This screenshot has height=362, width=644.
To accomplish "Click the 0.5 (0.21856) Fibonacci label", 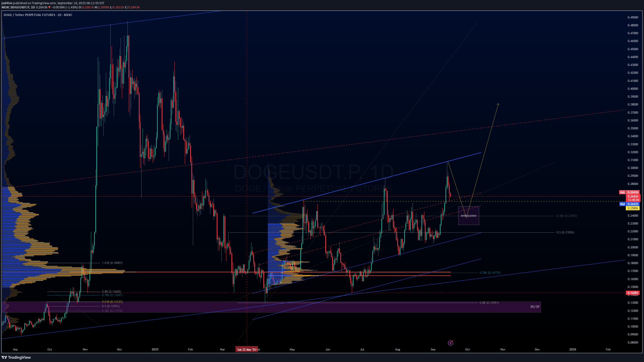I will (565, 232).
